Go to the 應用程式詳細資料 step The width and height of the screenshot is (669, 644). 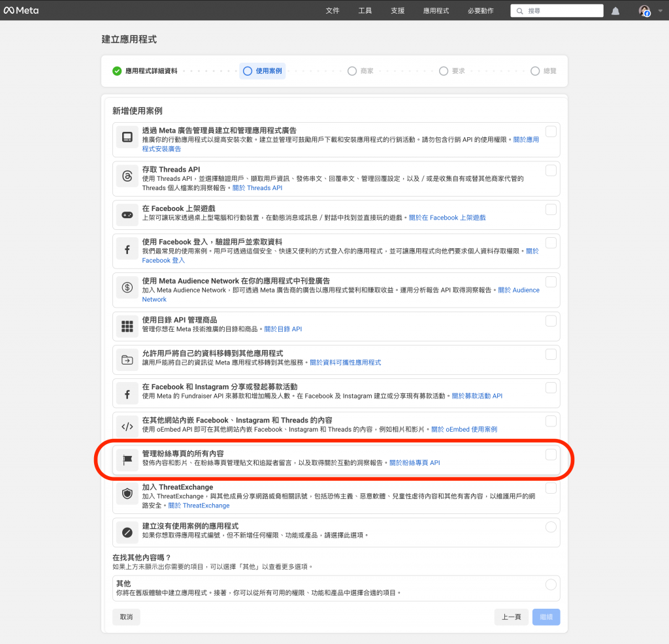coord(145,71)
